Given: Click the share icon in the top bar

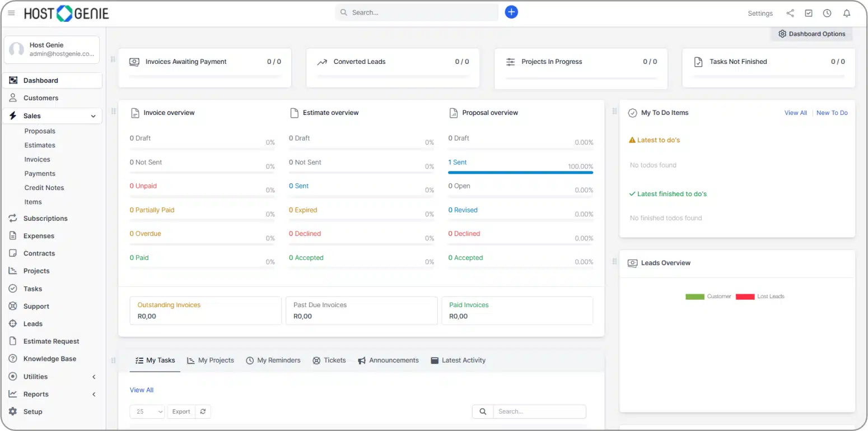Looking at the screenshot, I should click(x=790, y=12).
